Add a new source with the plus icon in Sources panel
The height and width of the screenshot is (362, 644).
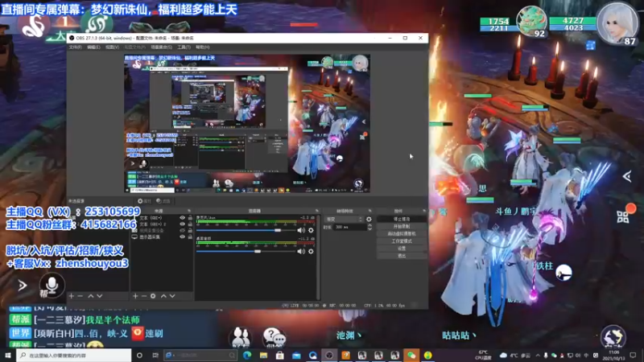(x=135, y=295)
